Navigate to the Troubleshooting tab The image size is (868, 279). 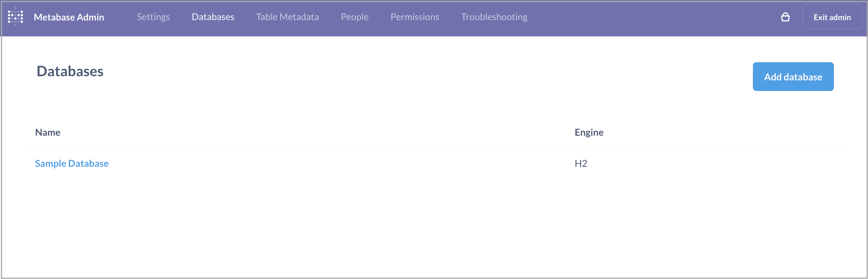pos(494,17)
